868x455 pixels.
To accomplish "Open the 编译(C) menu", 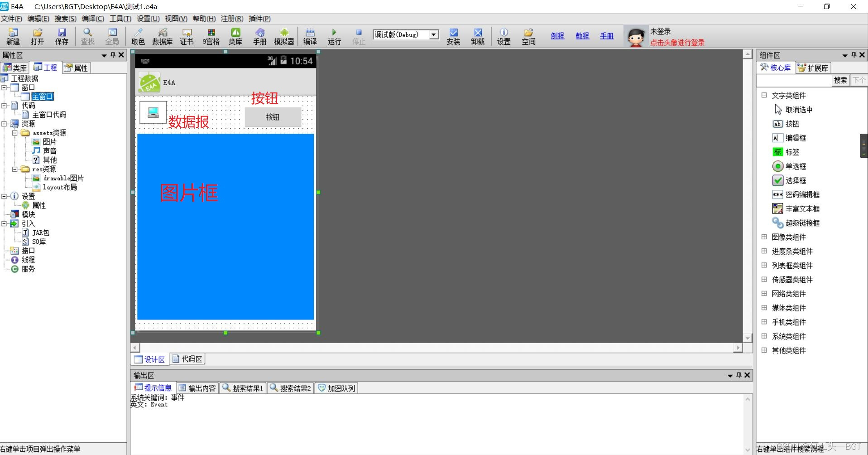I will 93,19.
